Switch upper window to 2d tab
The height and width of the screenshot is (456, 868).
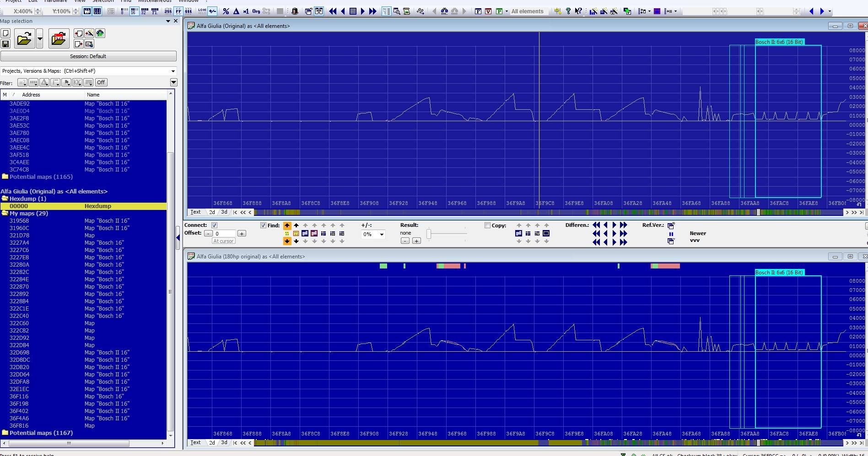pos(212,212)
